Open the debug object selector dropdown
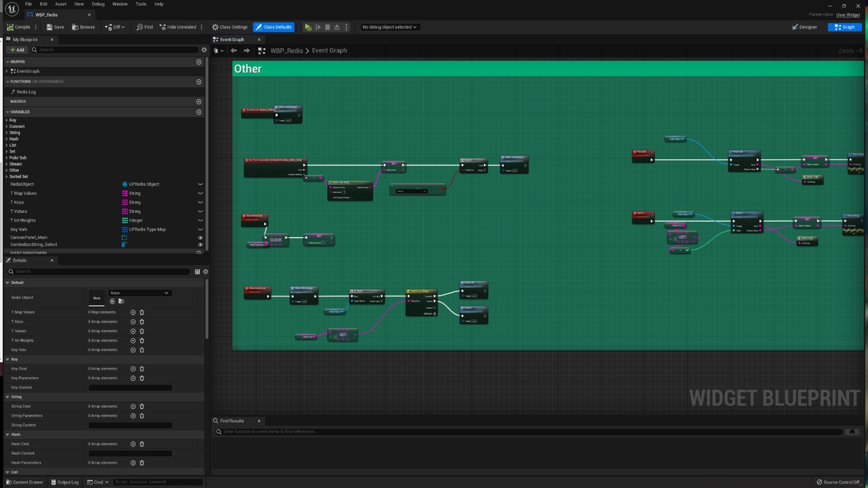The image size is (868, 488). point(390,27)
